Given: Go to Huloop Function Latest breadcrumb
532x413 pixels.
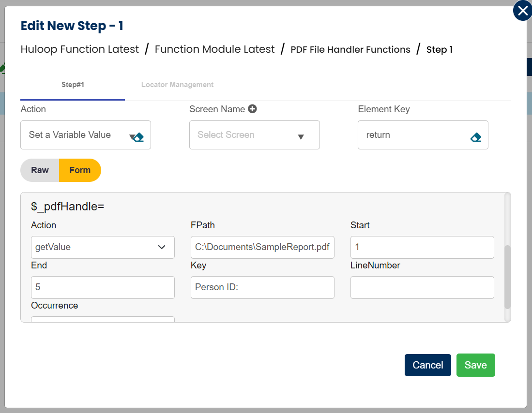Looking at the screenshot, I should point(80,49).
